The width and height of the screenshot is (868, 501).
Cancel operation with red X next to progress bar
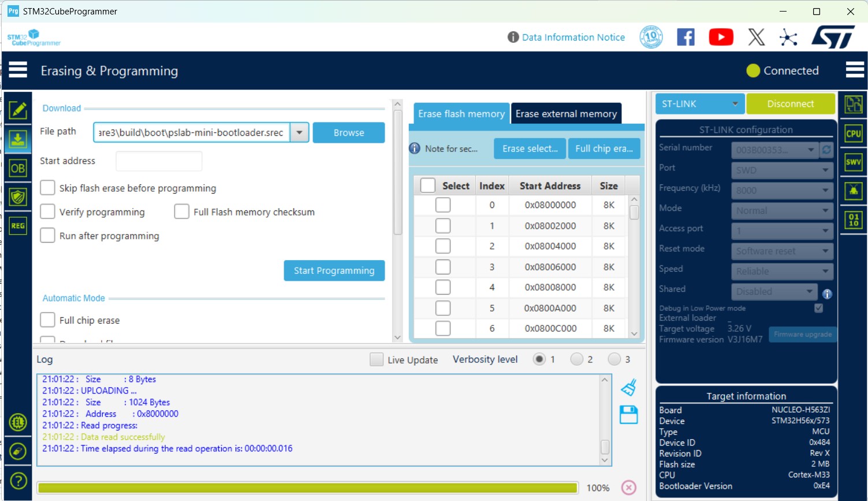point(629,488)
